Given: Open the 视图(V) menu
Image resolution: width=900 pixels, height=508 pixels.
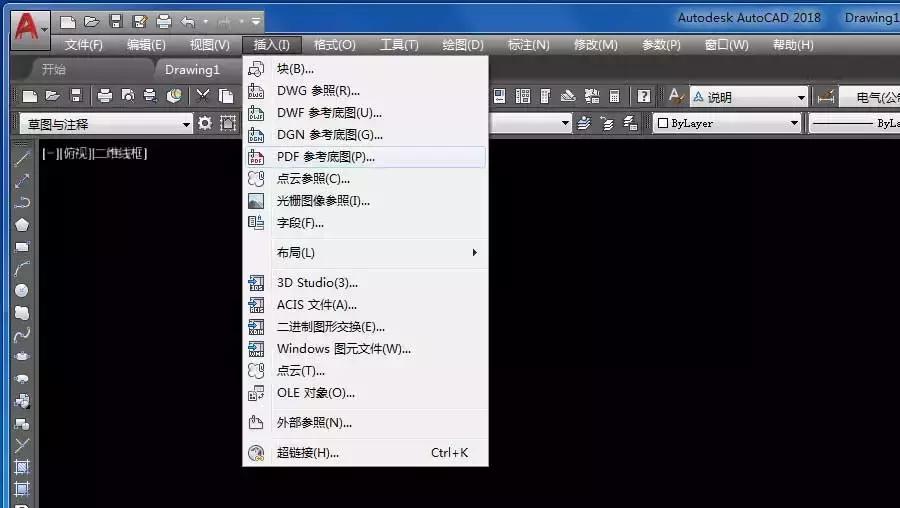Looking at the screenshot, I should coord(210,45).
